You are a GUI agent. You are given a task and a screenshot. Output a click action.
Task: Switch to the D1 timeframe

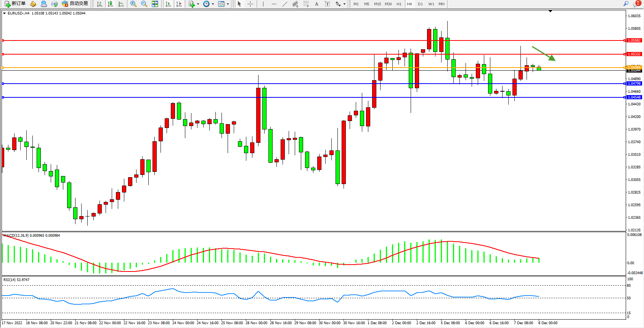coord(420,4)
